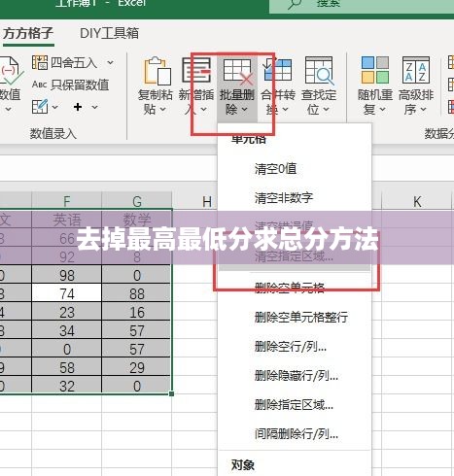Click the 合并转换 merge convert icon
Viewport: 454px width, 476px height.
(278, 70)
